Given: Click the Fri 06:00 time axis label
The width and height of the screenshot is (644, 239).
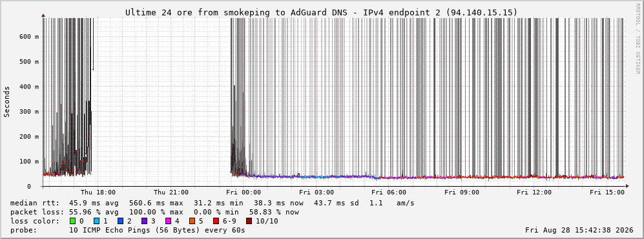Looking at the screenshot, I should click(x=389, y=192).
